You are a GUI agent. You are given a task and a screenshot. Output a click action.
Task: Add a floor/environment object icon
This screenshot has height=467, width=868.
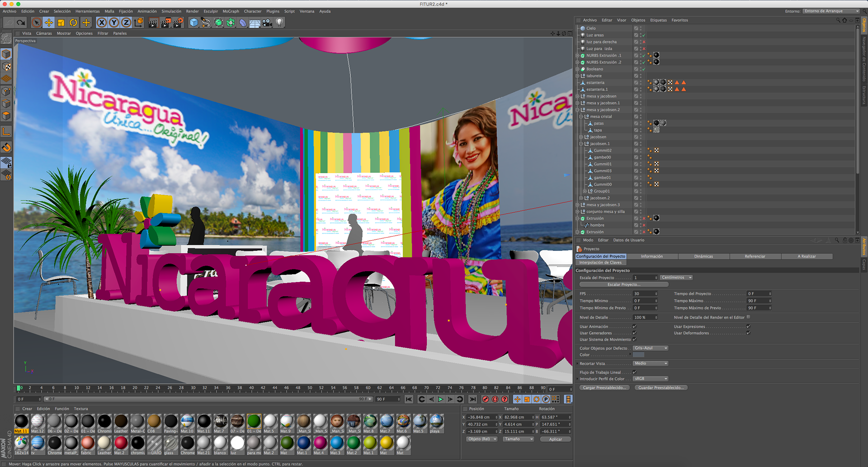coord(255,22)
